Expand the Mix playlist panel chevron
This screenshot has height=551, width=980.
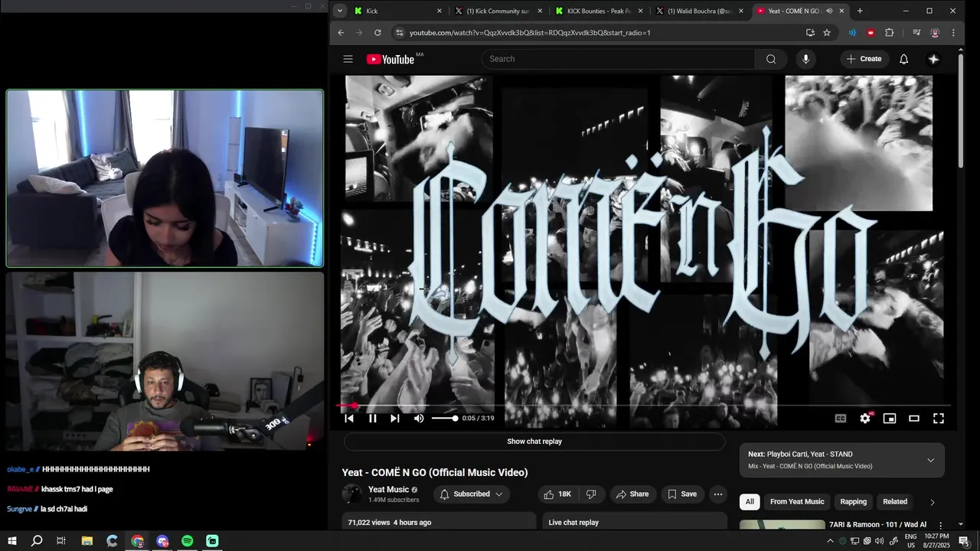click(x=930, y=460)
